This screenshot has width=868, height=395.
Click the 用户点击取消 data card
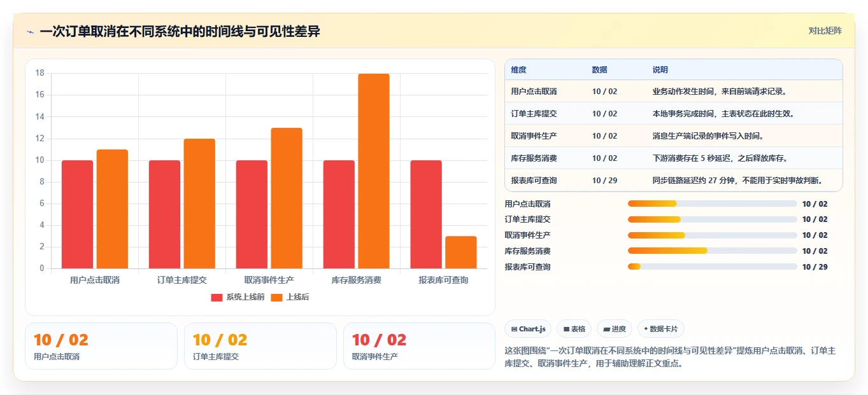click(101, 346)
